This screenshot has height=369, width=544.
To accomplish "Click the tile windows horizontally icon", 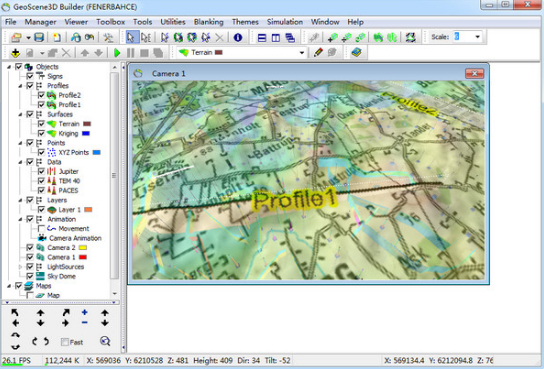I will (262, 37).
